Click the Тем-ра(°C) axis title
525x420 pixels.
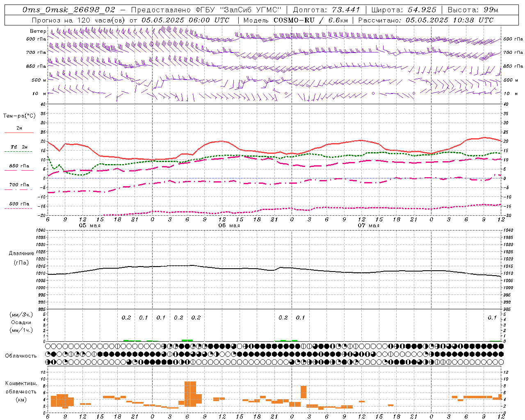point(20,116)
